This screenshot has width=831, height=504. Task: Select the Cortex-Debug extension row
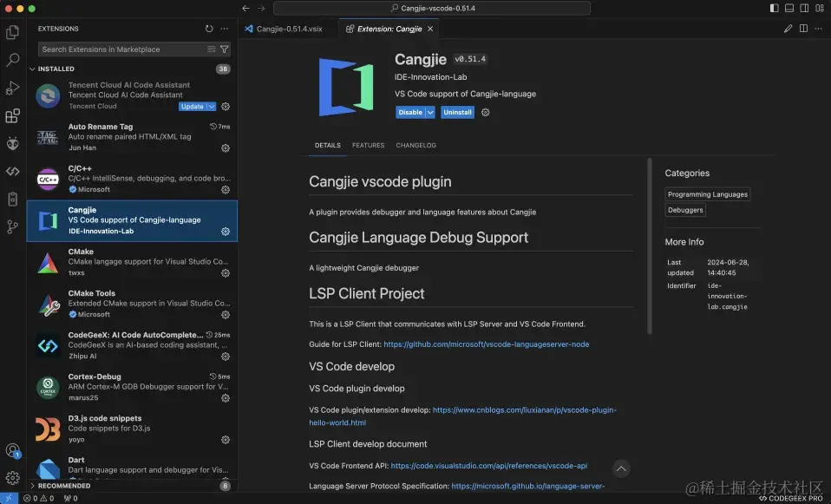coord(132,388)
